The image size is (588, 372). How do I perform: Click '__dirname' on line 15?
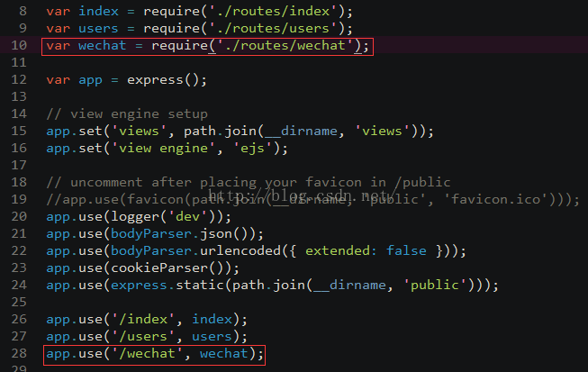click(x=301, y=132)
